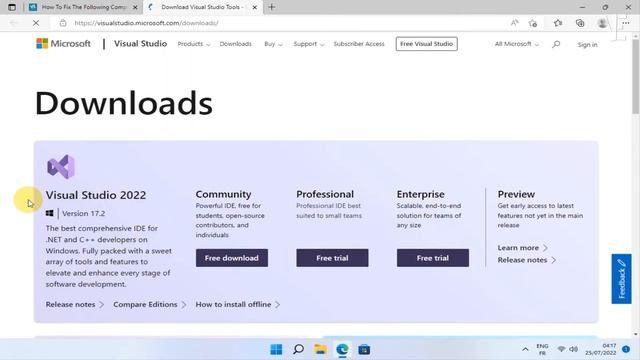640x360 pixels.
Task: Open Visual Studio 2022 Release notes link
Action: pyautogui.click(x=75, y=304)
